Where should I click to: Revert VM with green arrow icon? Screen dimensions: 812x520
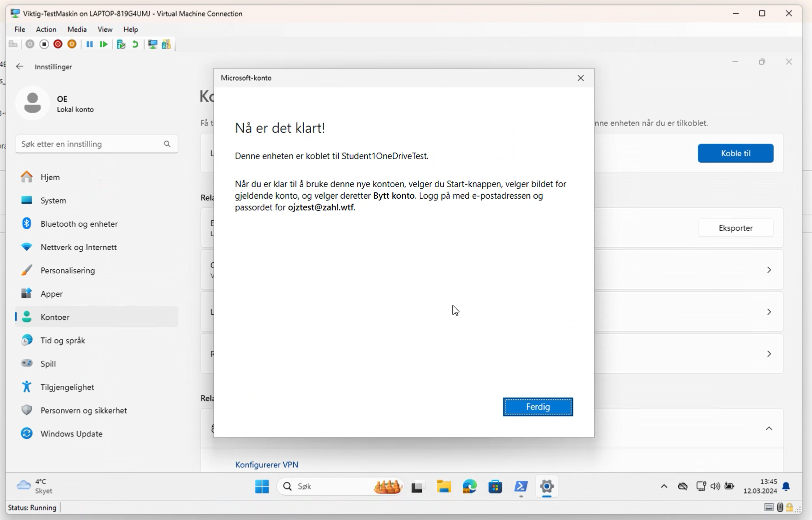tap(135, 45)
